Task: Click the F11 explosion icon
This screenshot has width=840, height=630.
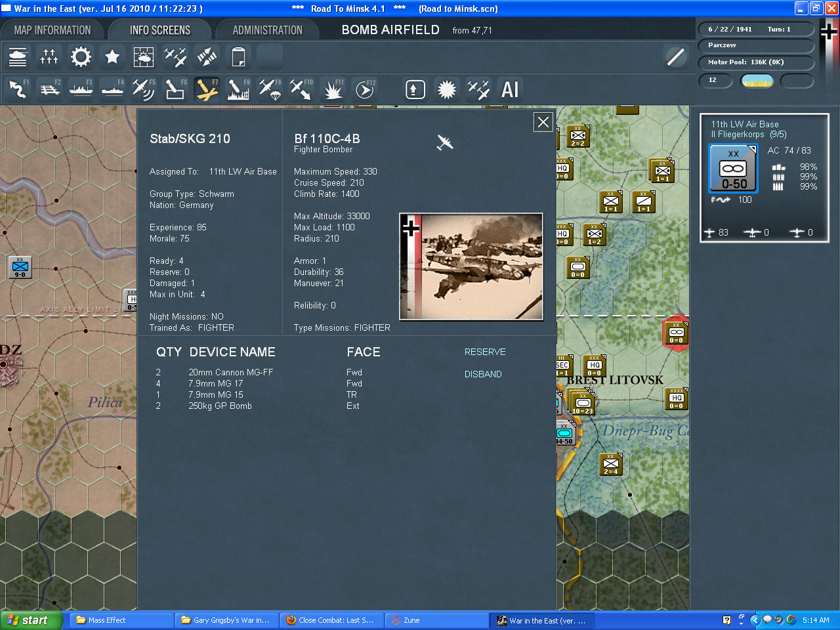Action: click(x=333, y=89)
